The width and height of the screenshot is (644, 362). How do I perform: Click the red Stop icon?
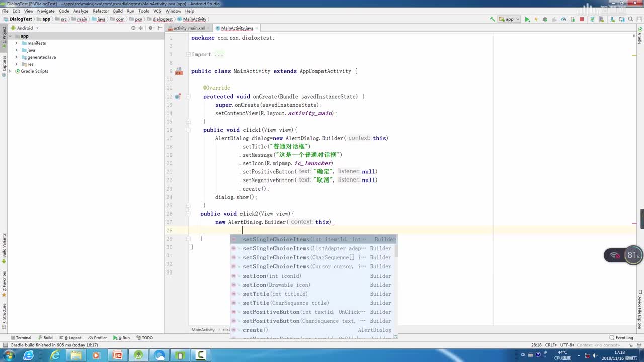click(582, 19)
